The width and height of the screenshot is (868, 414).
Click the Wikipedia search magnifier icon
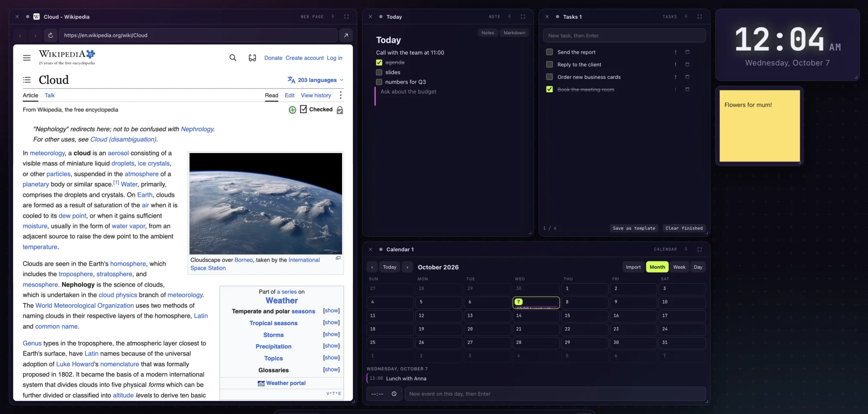click(233, 58)
